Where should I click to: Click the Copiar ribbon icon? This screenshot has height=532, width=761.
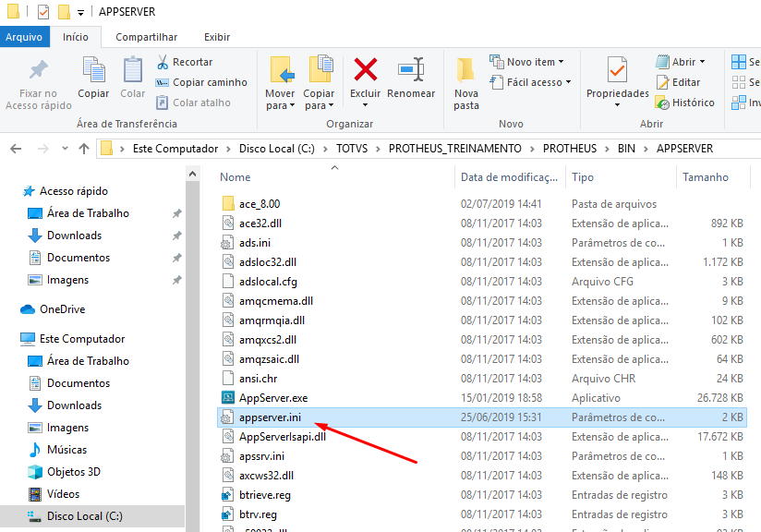[93, 69]
